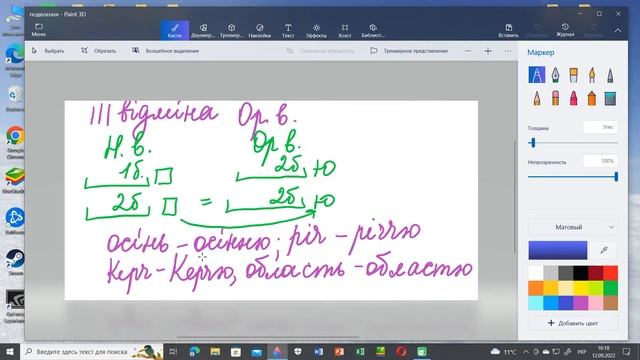This screenshot has height=360, width=640.
Task: Open the Эффекты (Effects) tab
Action: pos(316,30)
